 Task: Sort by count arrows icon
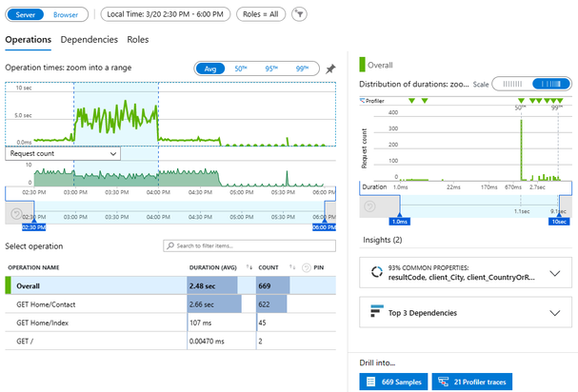click(x=292, y=267)
